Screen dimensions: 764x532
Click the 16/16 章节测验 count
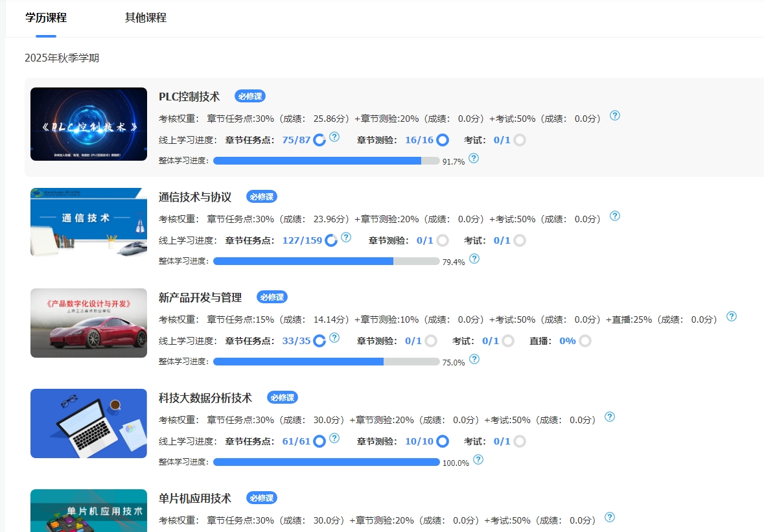419,141
